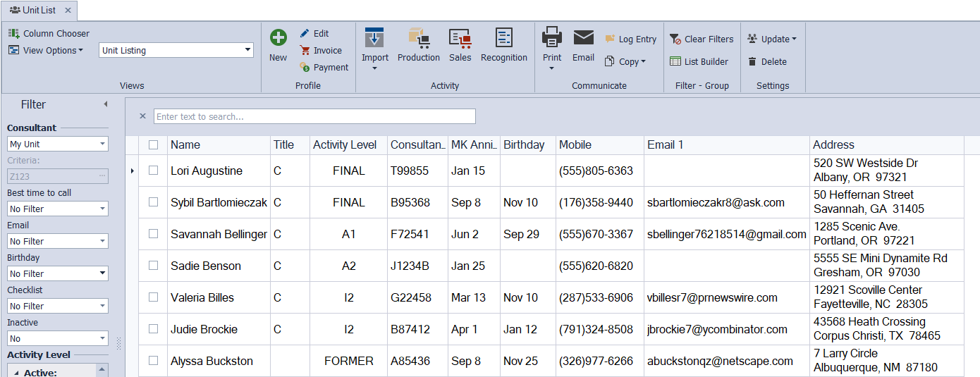The image size is (980, 377).
Task: Open the Sales cart icon
Action: tap(460, 38)
